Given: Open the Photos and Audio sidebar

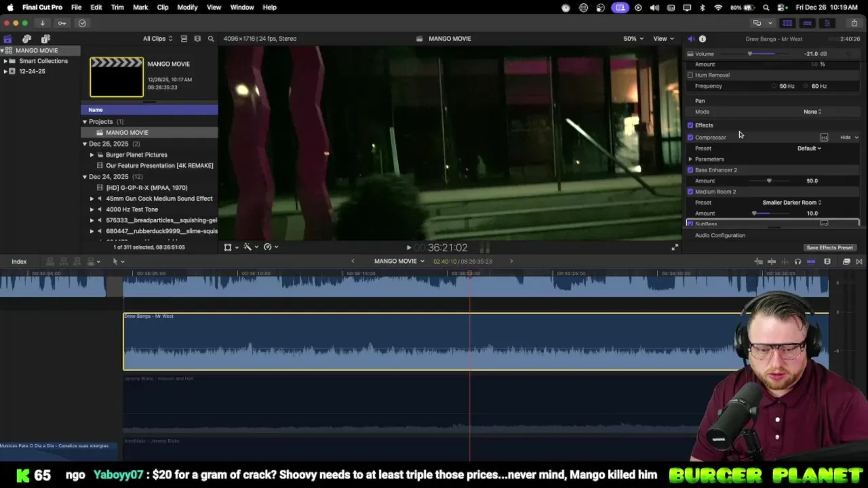Looking at the screenshot, I should (x=26, y=39).
